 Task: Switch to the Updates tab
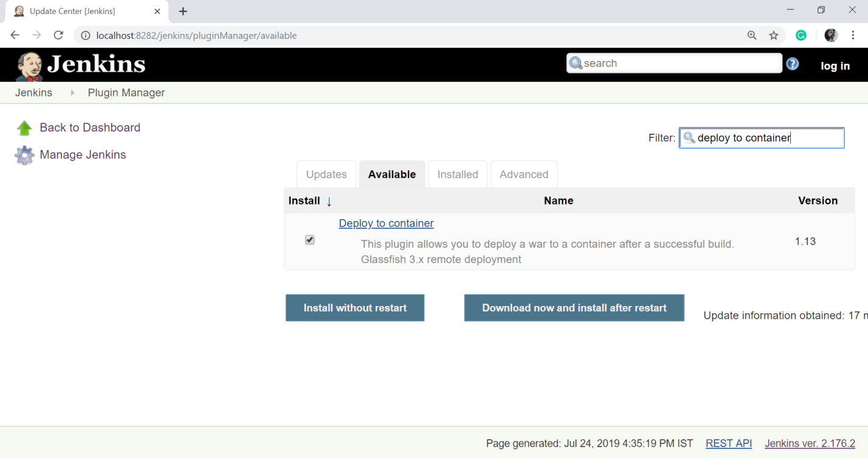327,174
